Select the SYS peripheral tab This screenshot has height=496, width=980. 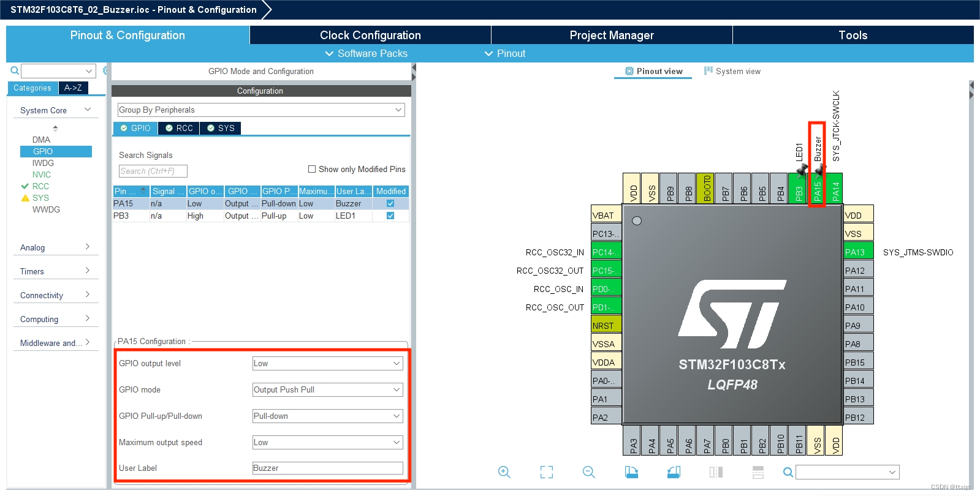pyautogui.click(x=221, y=128)
